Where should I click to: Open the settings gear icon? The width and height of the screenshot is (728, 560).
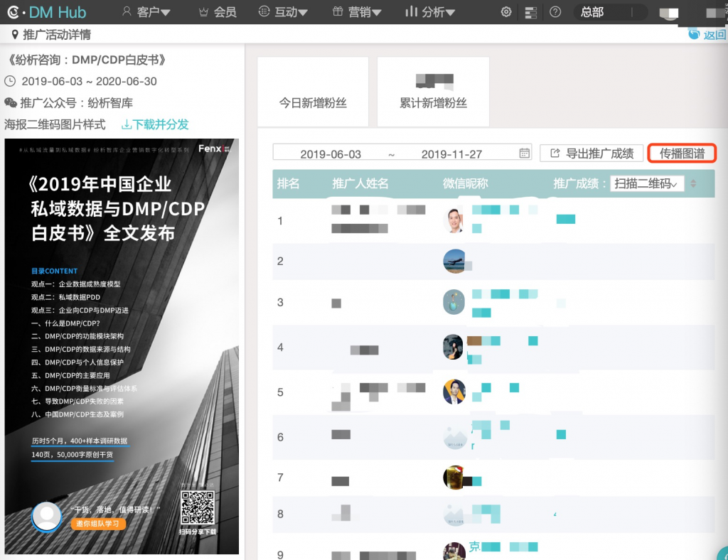(506, 12)
